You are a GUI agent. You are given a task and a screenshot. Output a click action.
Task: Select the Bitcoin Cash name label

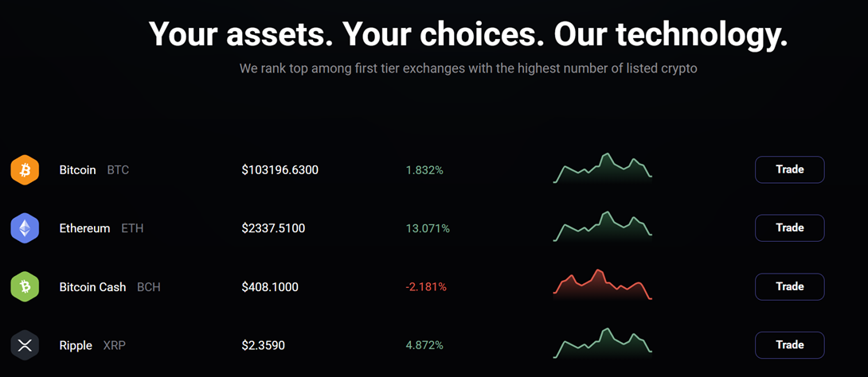click(x=92, y=287)
